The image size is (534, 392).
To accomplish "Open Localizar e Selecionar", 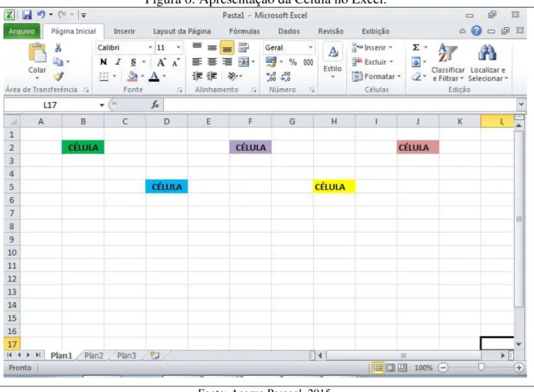I will [488, 63].
